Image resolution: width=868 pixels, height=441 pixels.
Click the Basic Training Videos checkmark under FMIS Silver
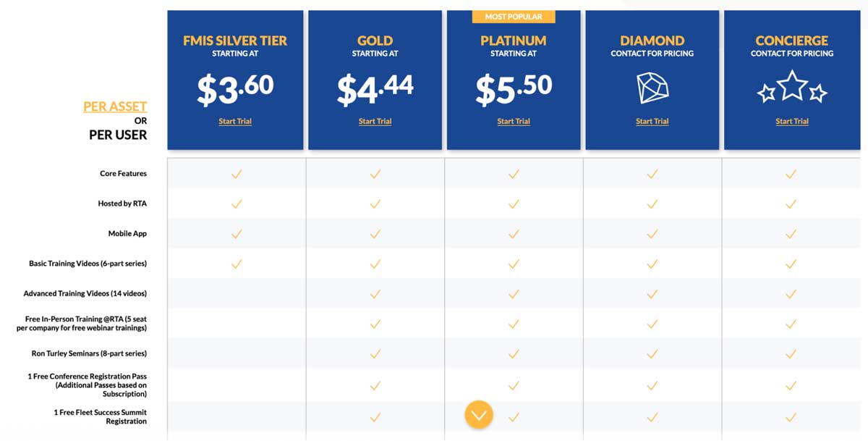(235, 264)
